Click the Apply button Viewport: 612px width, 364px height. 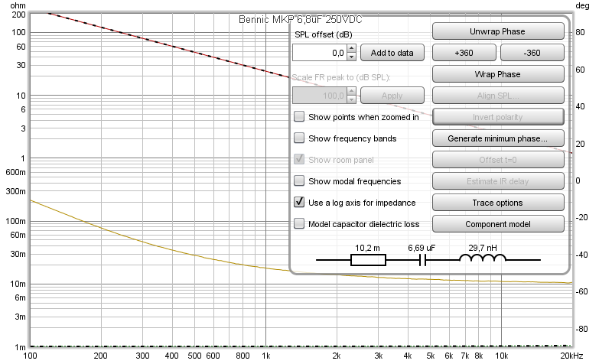(392, 96)
